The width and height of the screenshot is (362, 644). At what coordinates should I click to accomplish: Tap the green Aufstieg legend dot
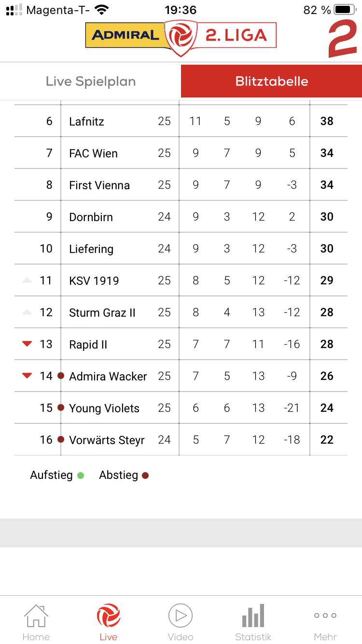[81, 476]
